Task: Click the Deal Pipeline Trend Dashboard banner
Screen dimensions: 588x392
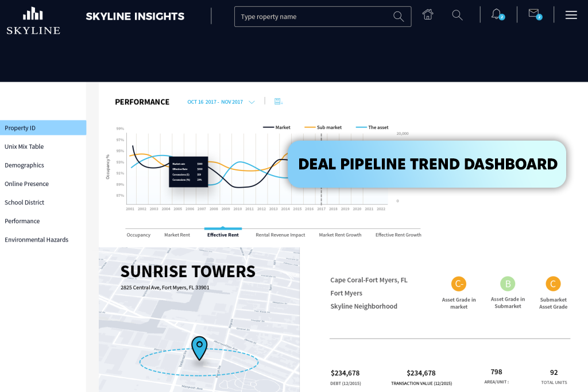Action: coord(427,164)
